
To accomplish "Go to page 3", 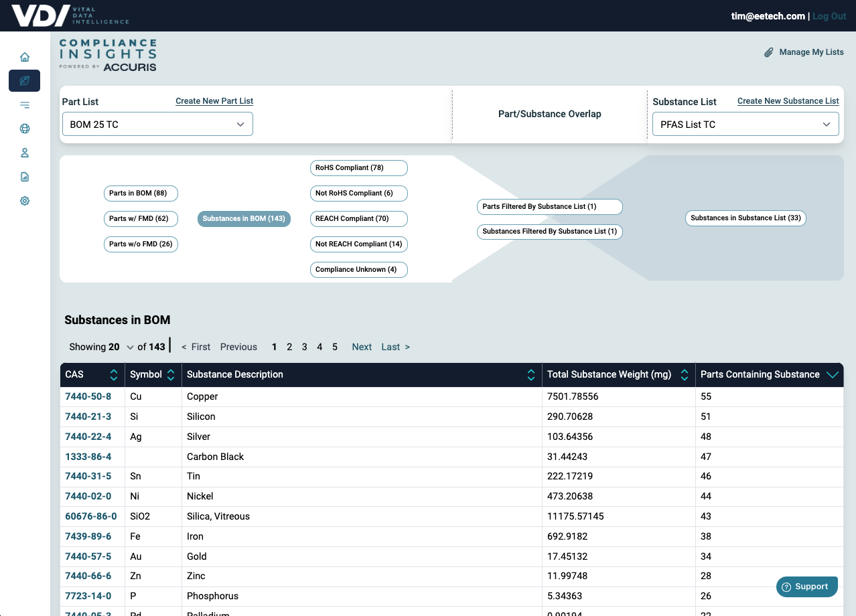I will [x=305, y=347].
